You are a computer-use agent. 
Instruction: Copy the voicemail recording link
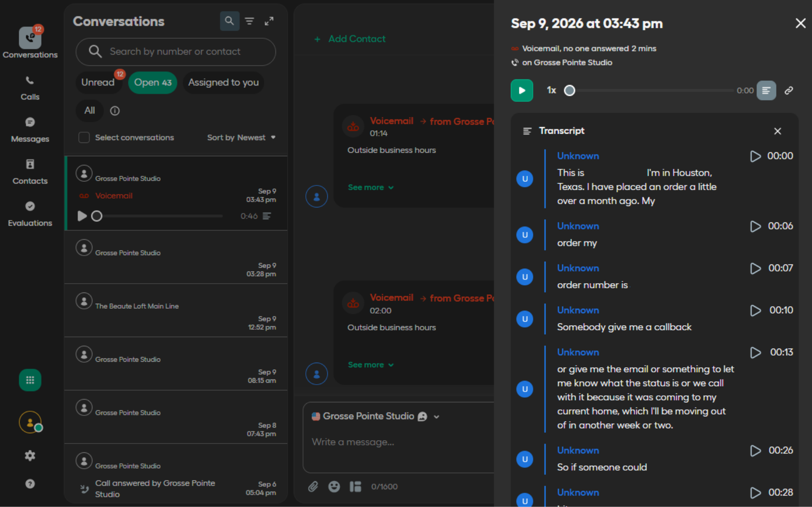pos(789,91)
